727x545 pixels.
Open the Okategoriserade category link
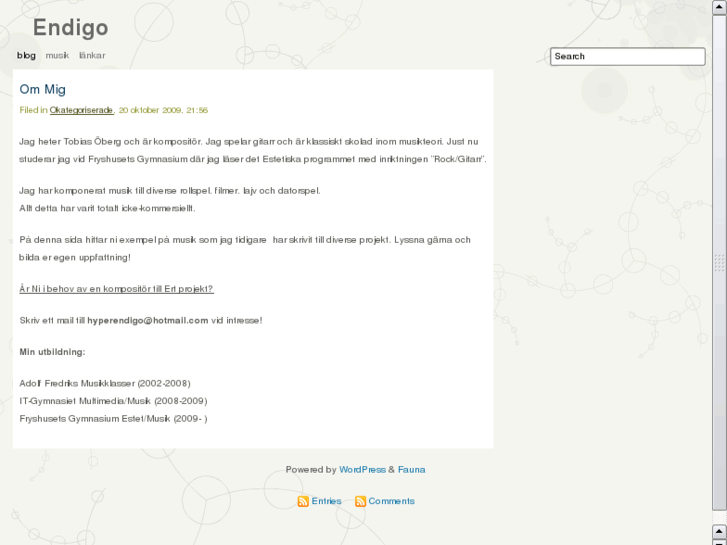pyautogui.click(x=81, y=110)
